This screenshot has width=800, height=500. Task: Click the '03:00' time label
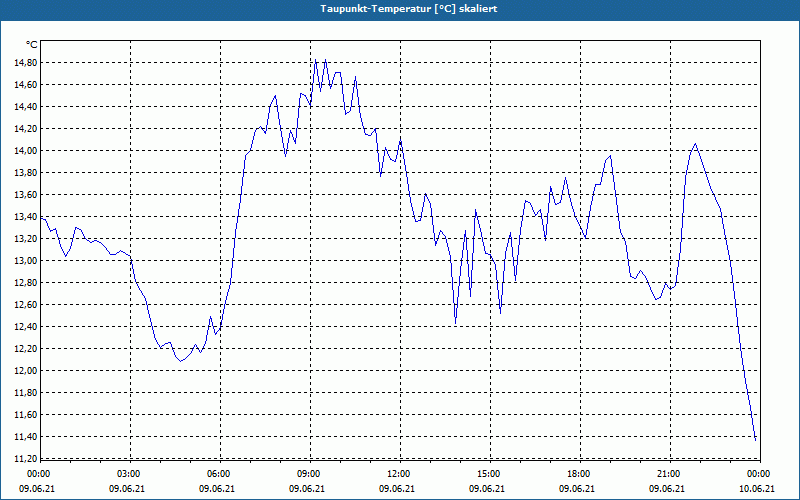pos(129,473)
